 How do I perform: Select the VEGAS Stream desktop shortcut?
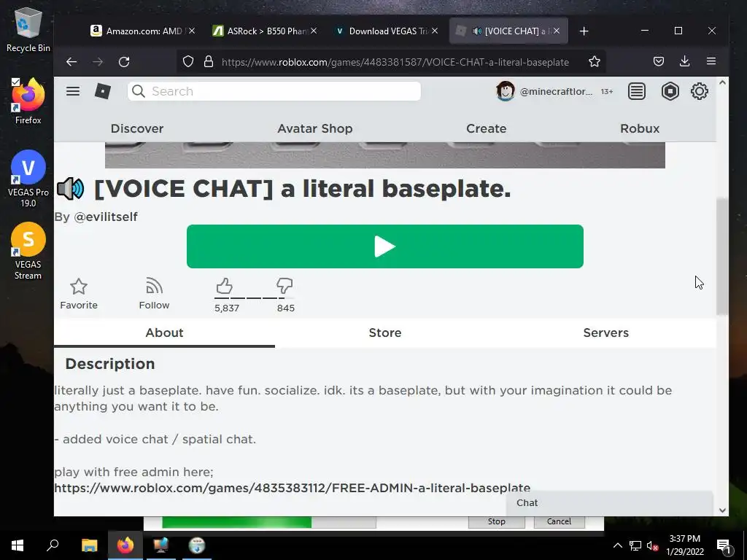[28, 251]
